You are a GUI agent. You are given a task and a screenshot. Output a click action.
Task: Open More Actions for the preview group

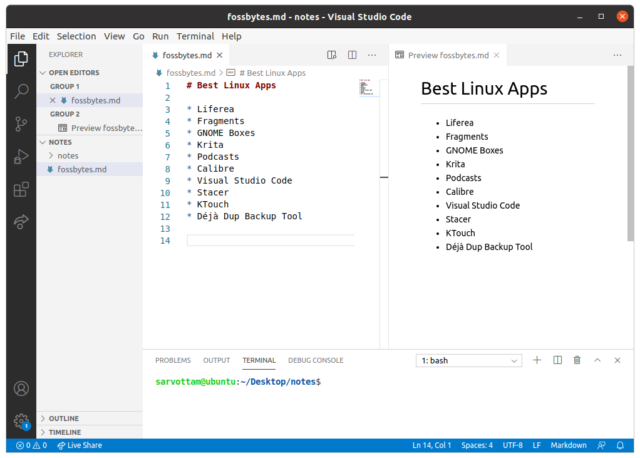tap(617, 55)
